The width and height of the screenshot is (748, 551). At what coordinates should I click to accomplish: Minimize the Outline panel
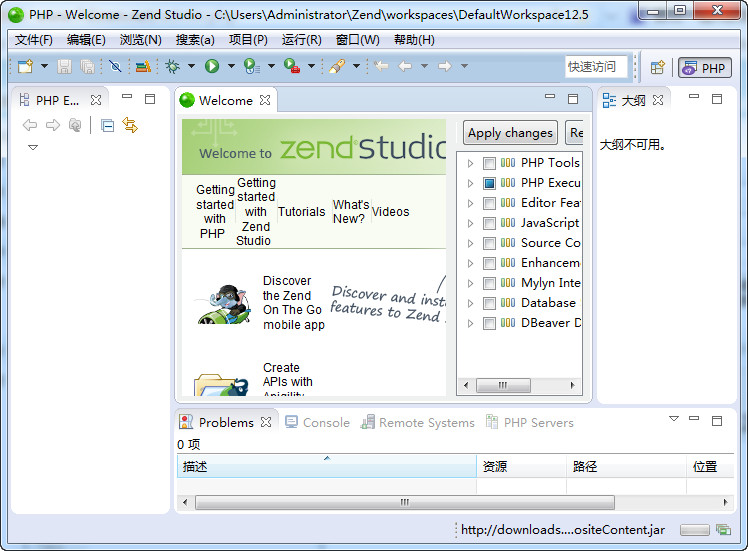[694, 96]
